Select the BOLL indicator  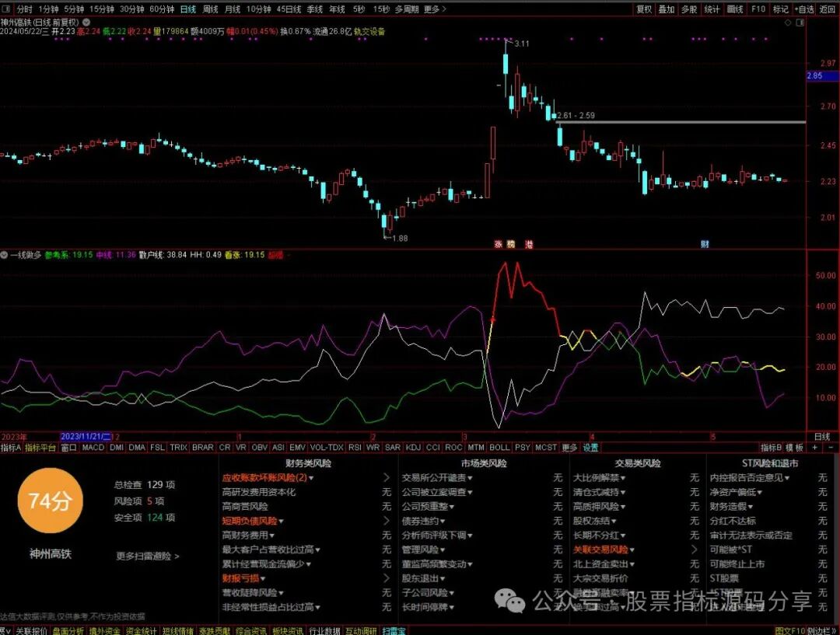pos(499,447)
